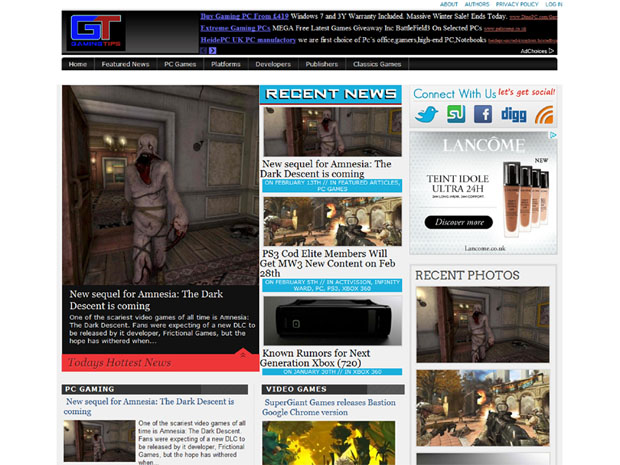620x465 pixels.
Task: Click the VIDEO GAMES section header
Action: [x=333, y=389]
